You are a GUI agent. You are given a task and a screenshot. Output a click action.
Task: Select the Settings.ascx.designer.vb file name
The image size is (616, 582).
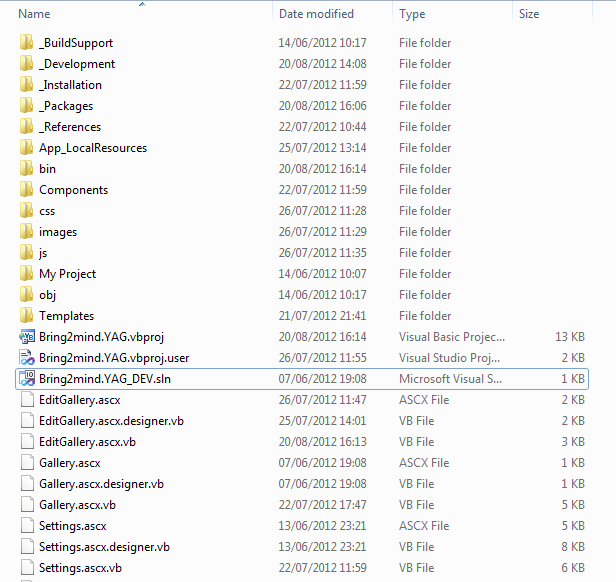[104, 547]
